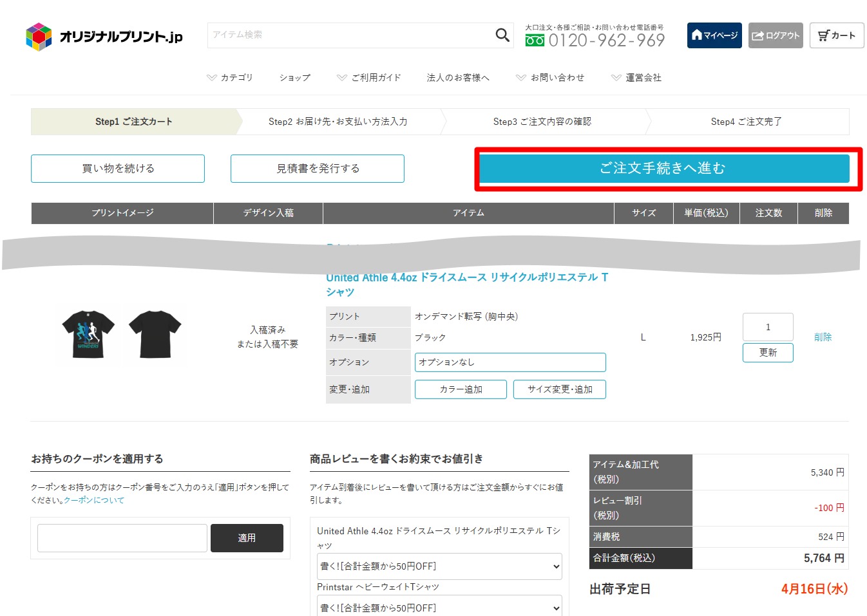The image size is (867, 616).
Task: Open United Athle 4.4oz ドライスムース item link
Action: 467,285
